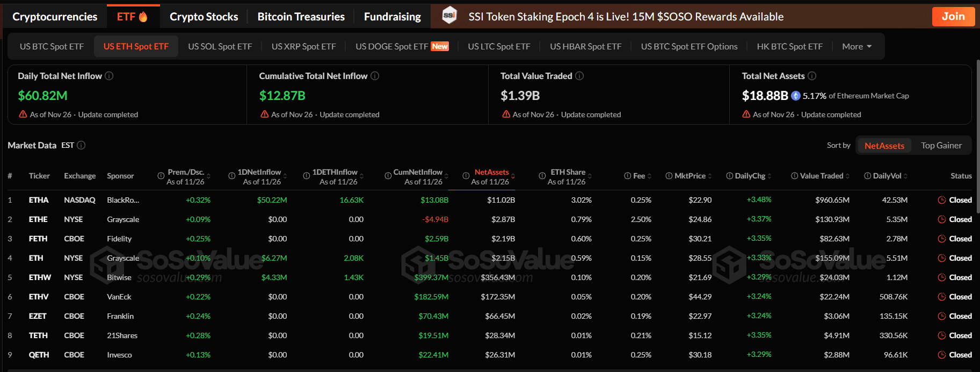This screenshot has height=372, width=980.
Task: Click info icon of DailyVol column
Action: pos(868,176)
